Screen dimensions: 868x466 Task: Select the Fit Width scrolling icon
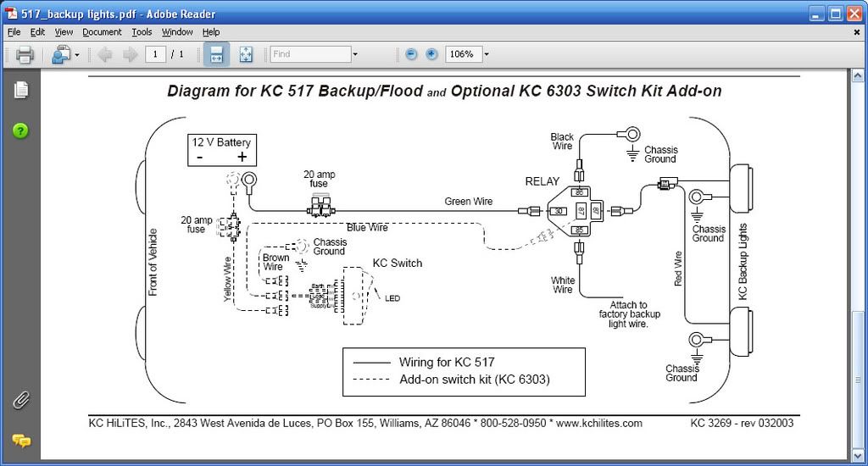tap(216, 54)
